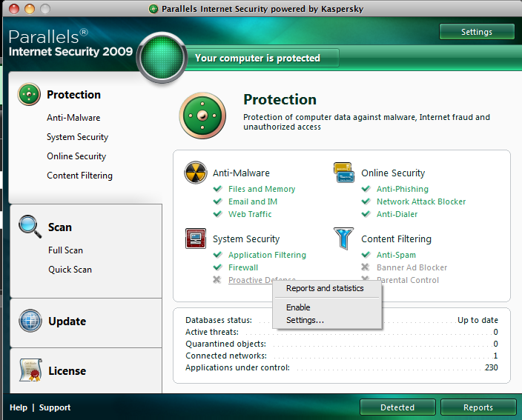
Task: Click the Connected networks row
Action: (x=342, y=356)
